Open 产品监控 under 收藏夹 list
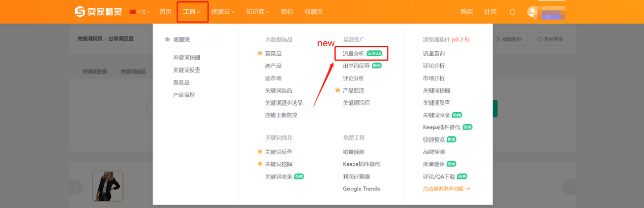Viewport: 644px width, 208px height. 184,95
